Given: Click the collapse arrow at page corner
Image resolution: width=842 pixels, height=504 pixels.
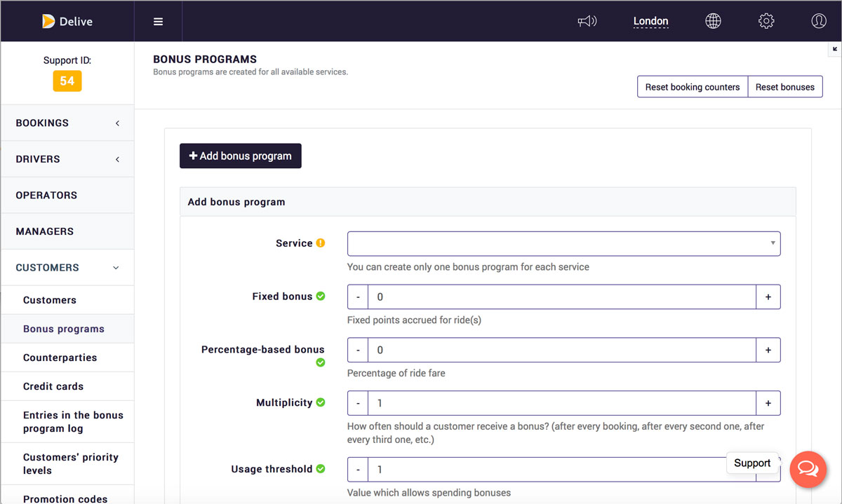Looking at the screenshot, I should pos(835,49).
